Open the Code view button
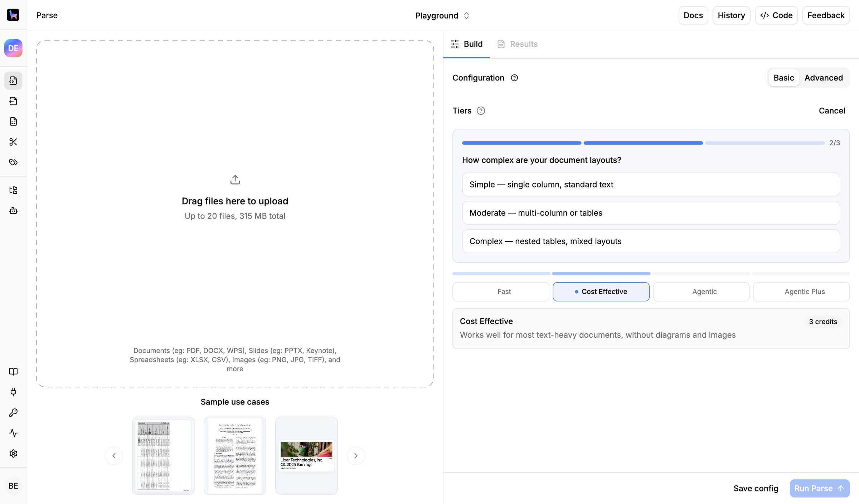This screenshot has height=504, width=859. coord(776,15)
